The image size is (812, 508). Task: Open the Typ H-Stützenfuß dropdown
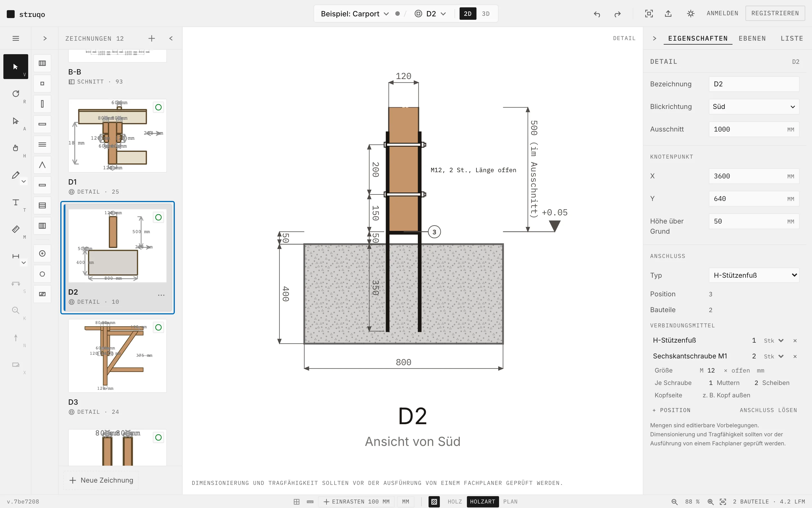[x=754, y=275]
